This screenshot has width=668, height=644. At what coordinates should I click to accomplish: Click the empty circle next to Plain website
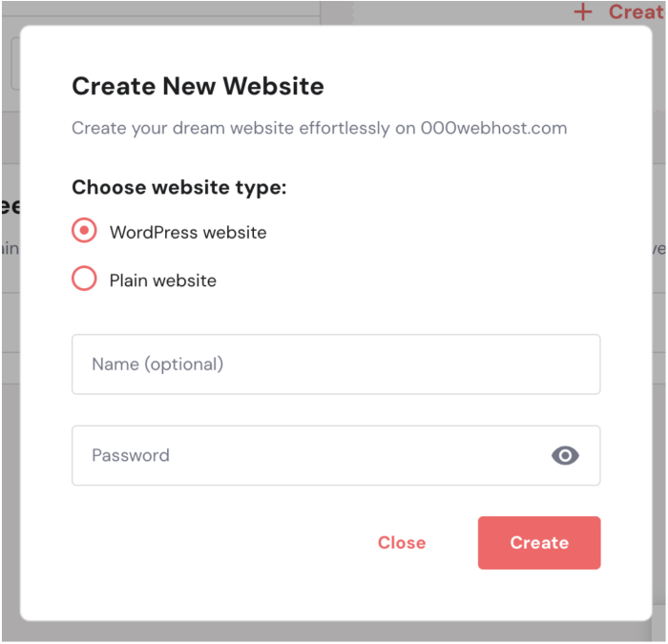[84, 279]
